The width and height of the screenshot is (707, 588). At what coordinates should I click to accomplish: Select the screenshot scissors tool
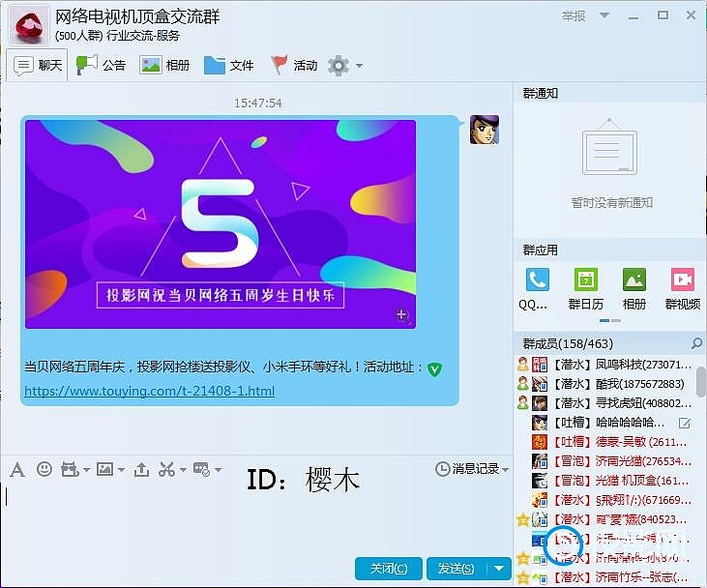(165, 469)
